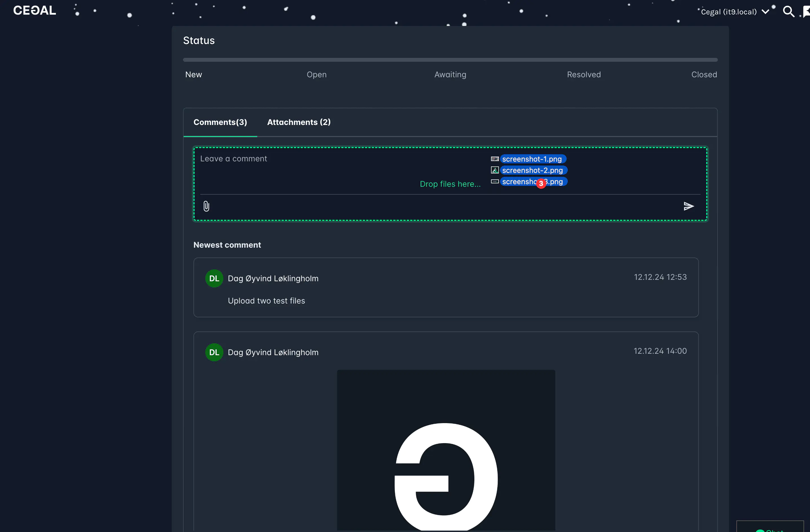Switch to the Comments(3) tab

click(x=220, y=122)
